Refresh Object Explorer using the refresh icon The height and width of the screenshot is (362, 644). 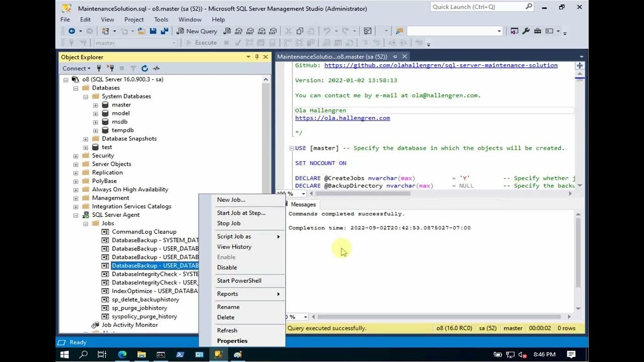(144, 68)
